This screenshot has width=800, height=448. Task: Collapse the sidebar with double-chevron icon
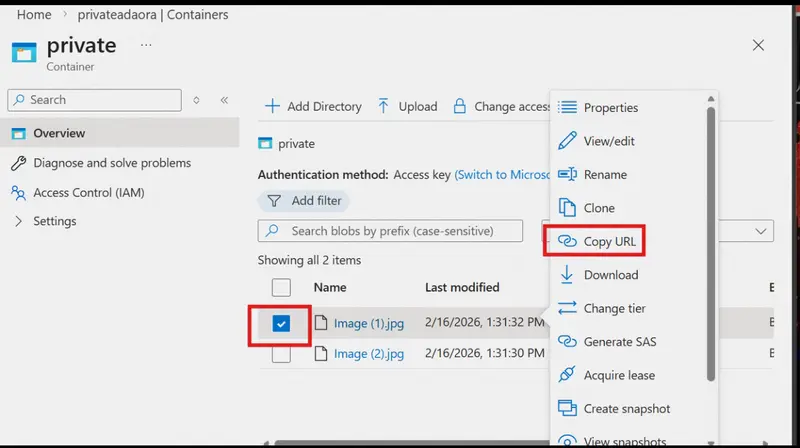tap(224, 100)
